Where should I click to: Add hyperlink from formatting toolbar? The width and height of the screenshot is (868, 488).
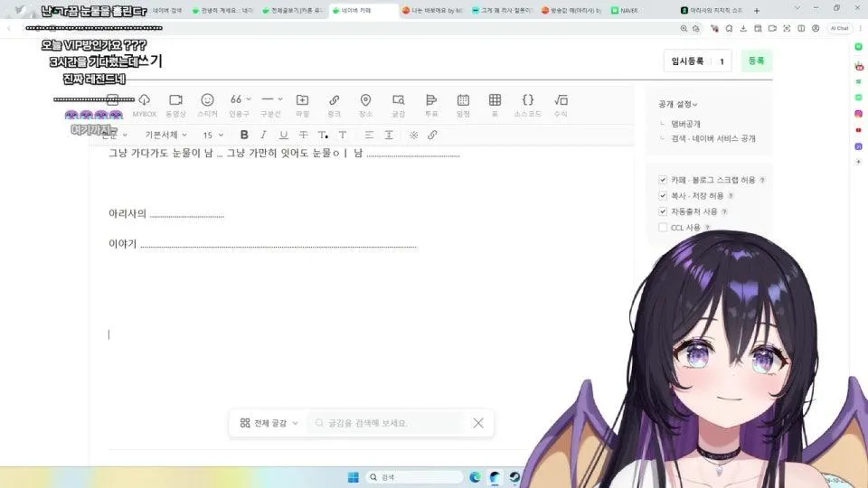tap(432, 135)
